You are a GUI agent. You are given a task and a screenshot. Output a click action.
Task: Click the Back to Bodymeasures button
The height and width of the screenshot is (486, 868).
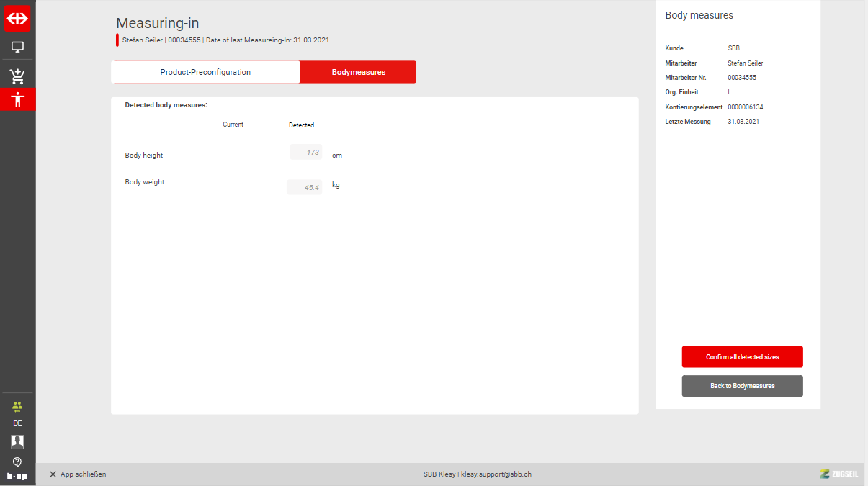[x=742, y=386]
